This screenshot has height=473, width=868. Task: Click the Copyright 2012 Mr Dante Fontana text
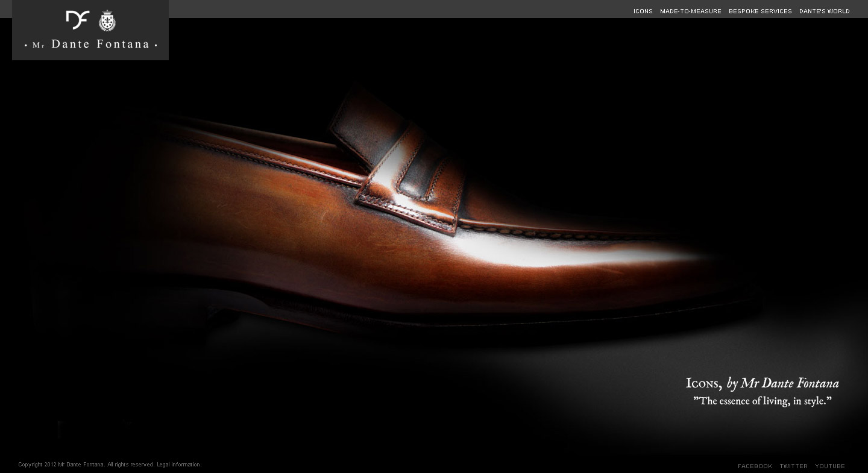click(x=61, y=465)
